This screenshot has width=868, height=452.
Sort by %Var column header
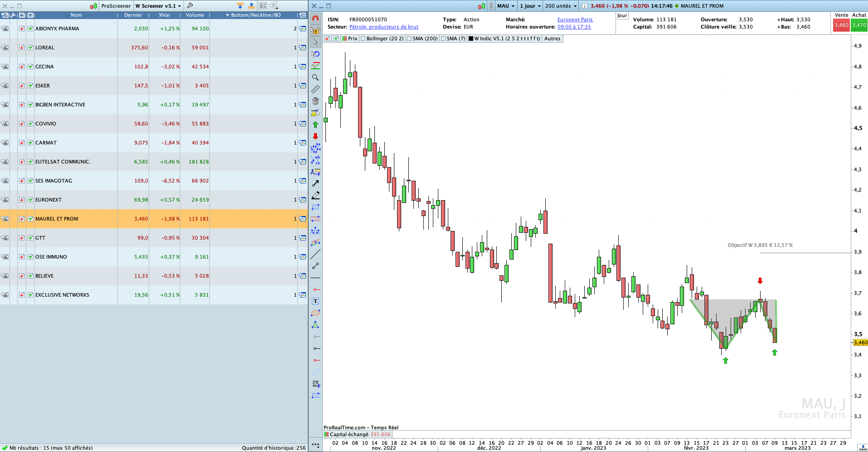[x=165, y=15]
